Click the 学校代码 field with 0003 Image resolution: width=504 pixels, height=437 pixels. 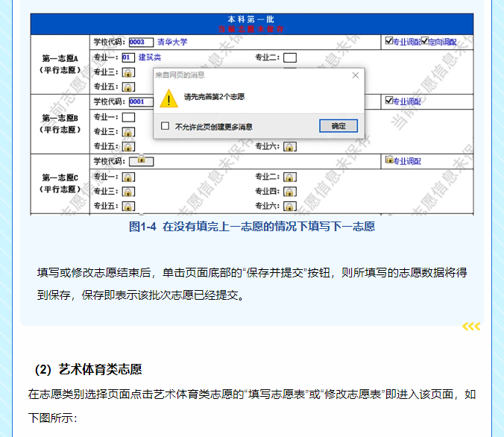[141, 43]
